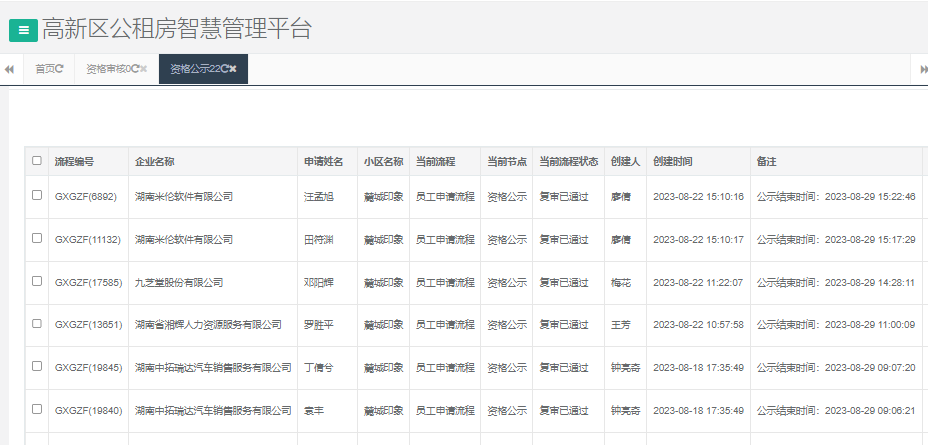
Task: Click creator 王芳 in row GXGZF(13651)
Action: coord(621,325)
